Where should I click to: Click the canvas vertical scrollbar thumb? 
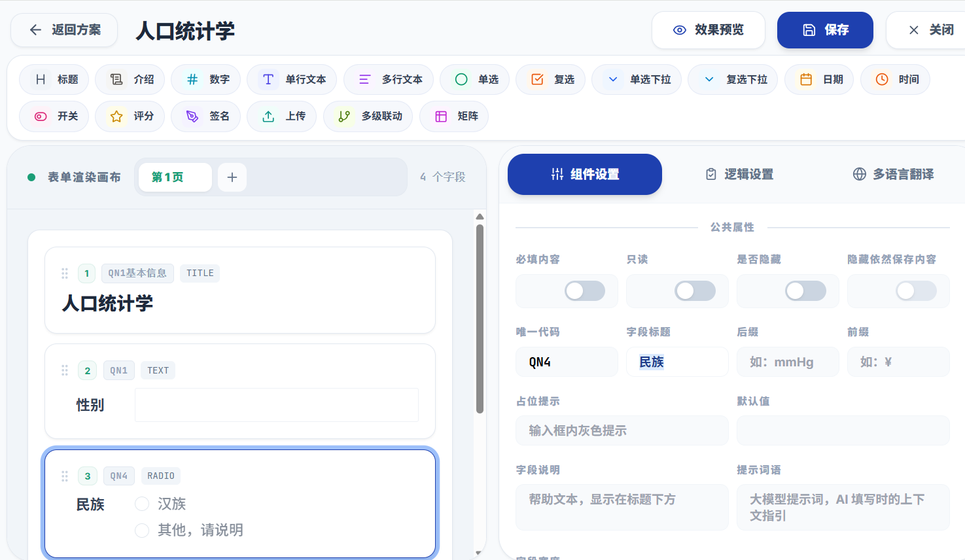[480, 319]
